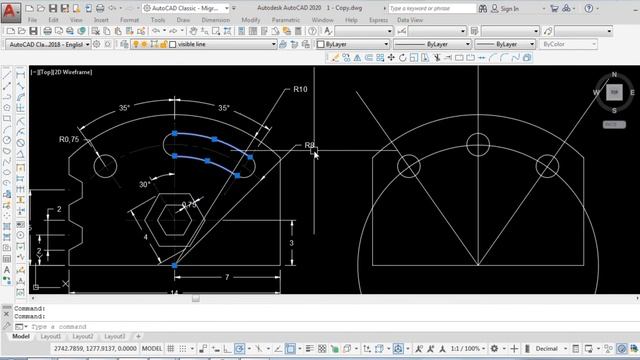Click the Help question mark in standard toolbar
This screenshot has width=640, height=360.
point(312,31)
